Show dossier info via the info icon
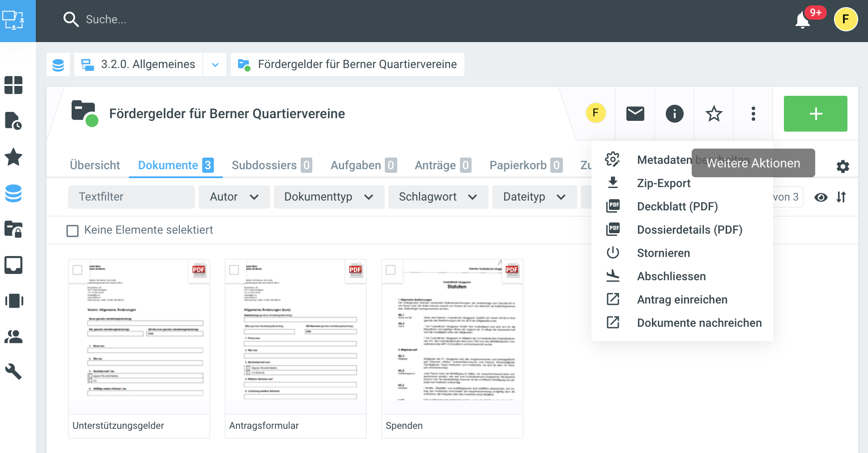This screenshot has width=868, height=453. pyautogui.click(x=674, y=114)
